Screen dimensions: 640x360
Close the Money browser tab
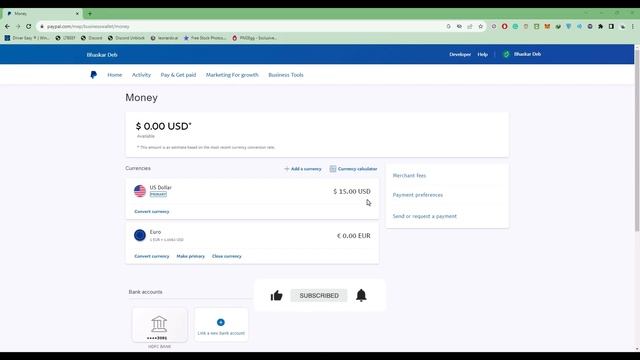pyautogui.click(x=77, y=13)
